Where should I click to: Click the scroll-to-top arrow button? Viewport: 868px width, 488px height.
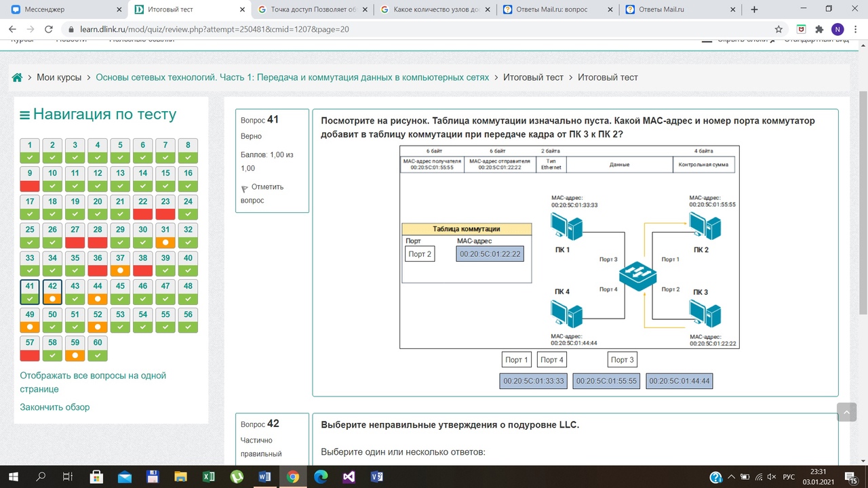tap(847, 411)
